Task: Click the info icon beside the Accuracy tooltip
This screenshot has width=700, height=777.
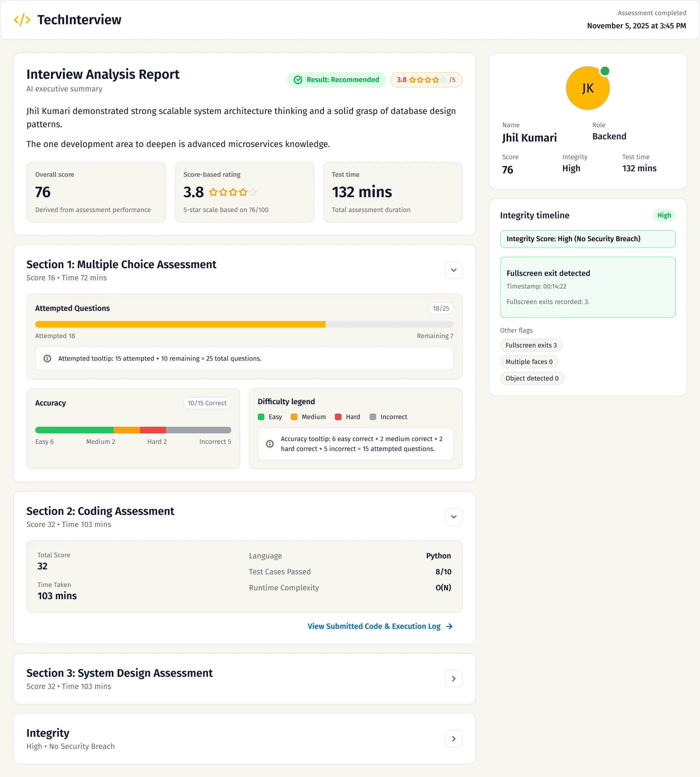Action: tap(270, 444)
